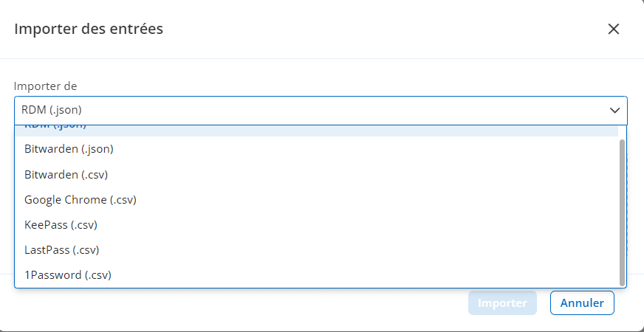Screen dimensions: 644x332
Task: Choose the LastPass (.csv) option
Action: click(x=61, y=249)
